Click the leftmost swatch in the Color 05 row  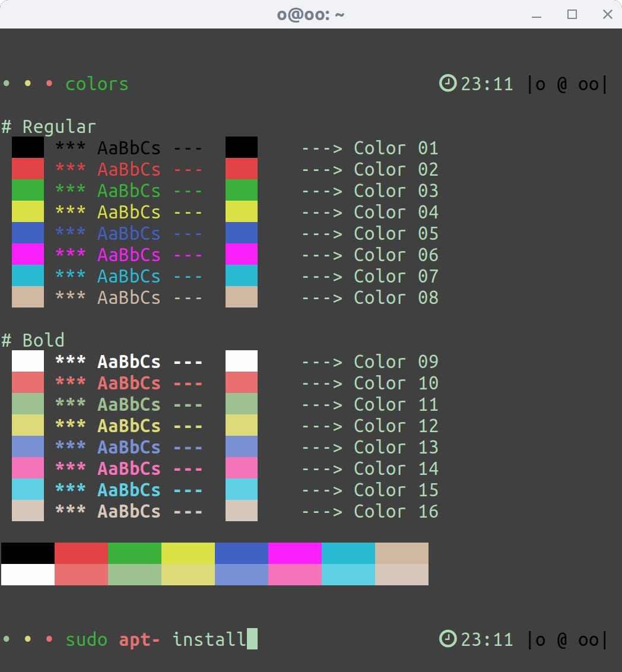[x=28, y=233]
